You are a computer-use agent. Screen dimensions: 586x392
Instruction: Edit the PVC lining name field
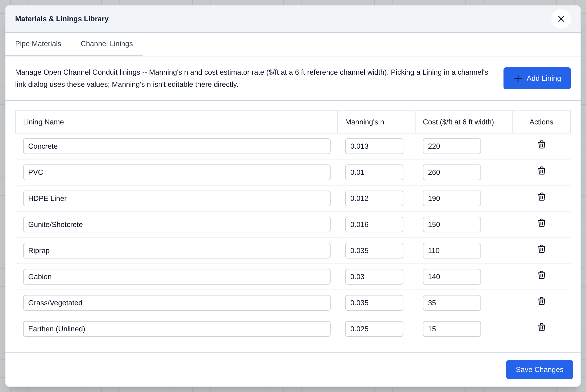[x=177, y=172]
